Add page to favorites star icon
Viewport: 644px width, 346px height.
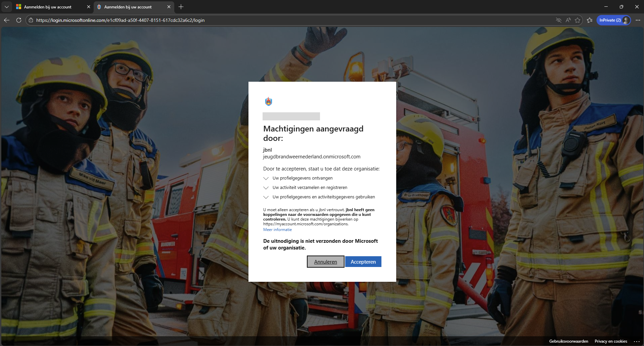[x=578, y=20]
